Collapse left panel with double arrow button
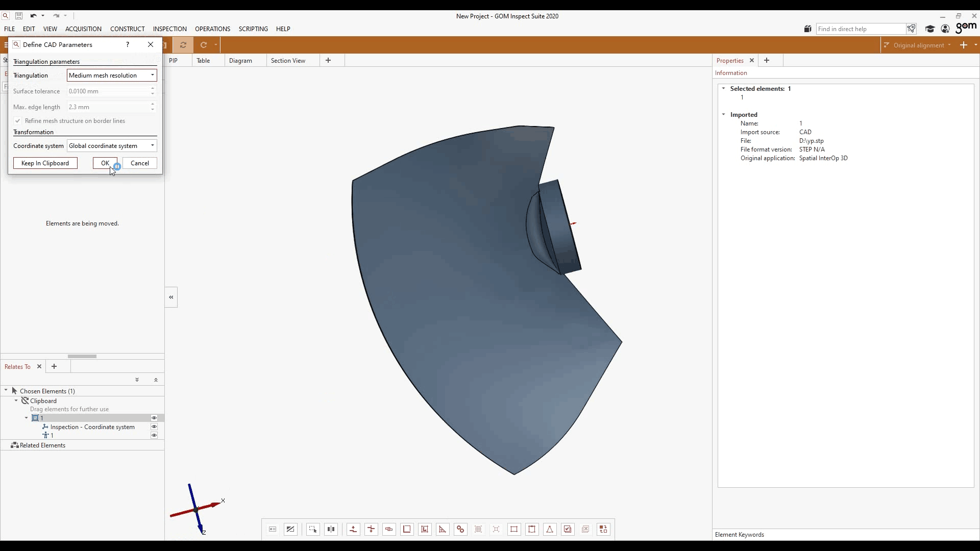Image resolution: width=980 pixels, height=551 pixels. 171,297
